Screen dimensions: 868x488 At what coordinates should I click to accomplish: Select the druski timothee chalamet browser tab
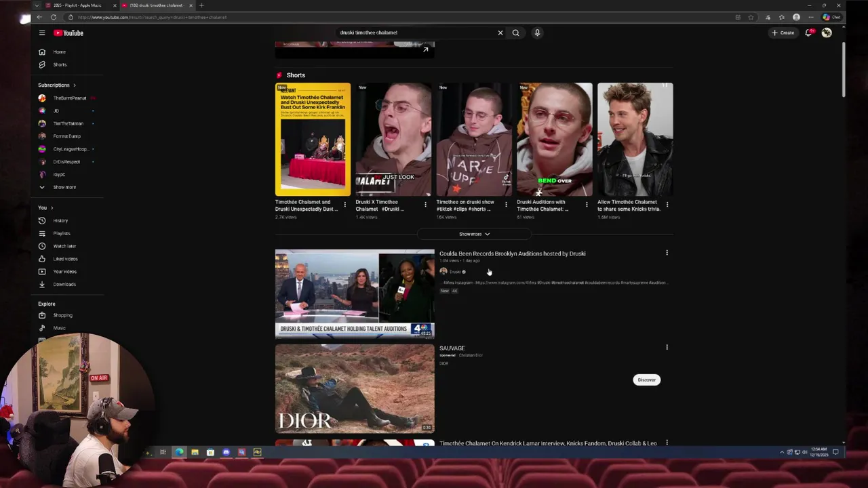click(x=156, y=5)
